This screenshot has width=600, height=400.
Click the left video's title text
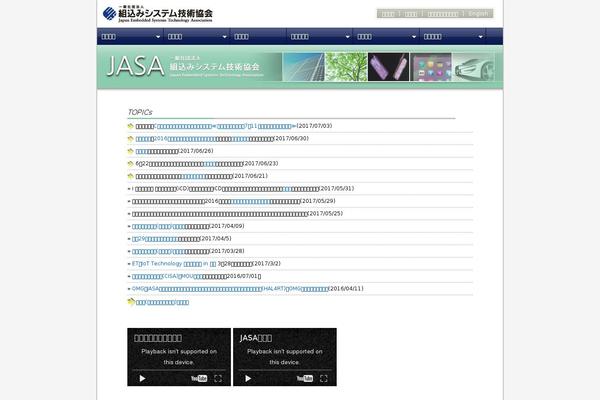click(158, 338)
